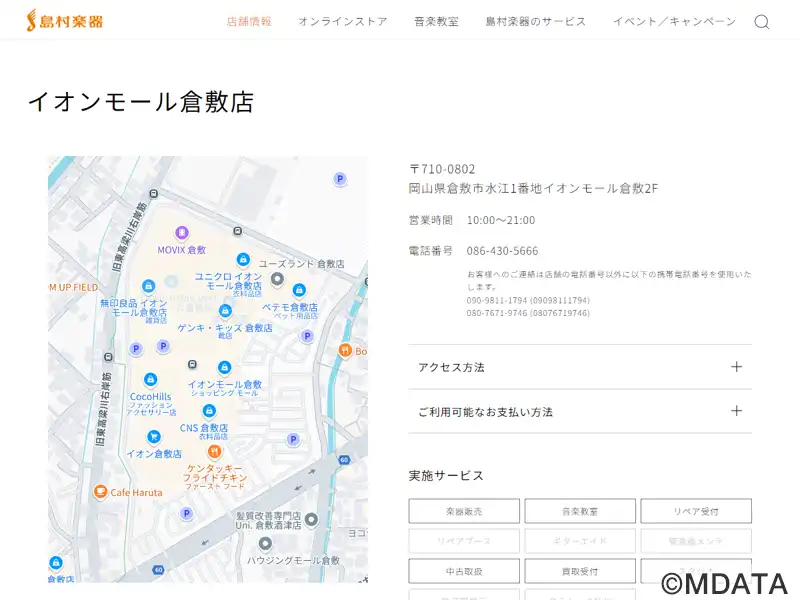The height and width of the screenshot is (600, 800).
Task: Go to the 島村楽器 logo home link
Action: point(65,21)
